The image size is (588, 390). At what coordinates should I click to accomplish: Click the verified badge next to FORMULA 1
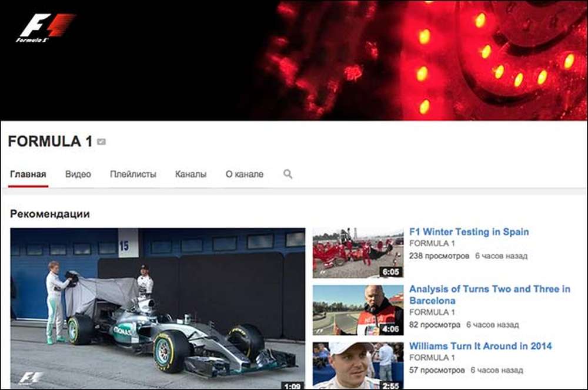101,142
